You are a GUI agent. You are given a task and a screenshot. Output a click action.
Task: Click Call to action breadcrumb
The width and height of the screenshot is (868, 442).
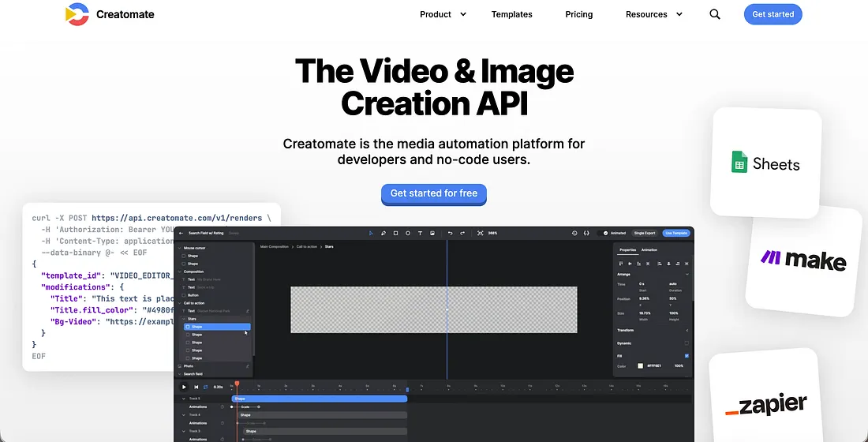pos(307,246)
